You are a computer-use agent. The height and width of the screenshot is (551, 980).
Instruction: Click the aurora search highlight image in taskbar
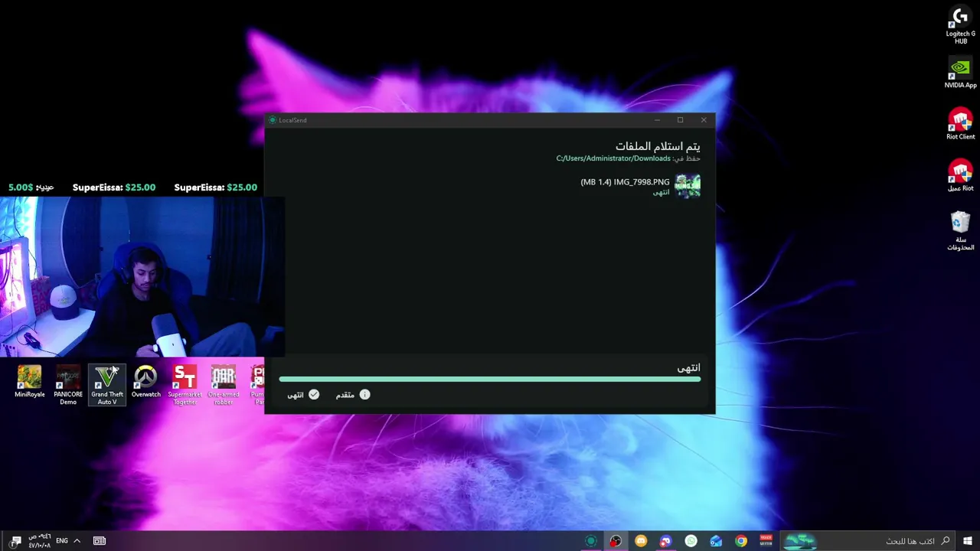click(800, 541)
